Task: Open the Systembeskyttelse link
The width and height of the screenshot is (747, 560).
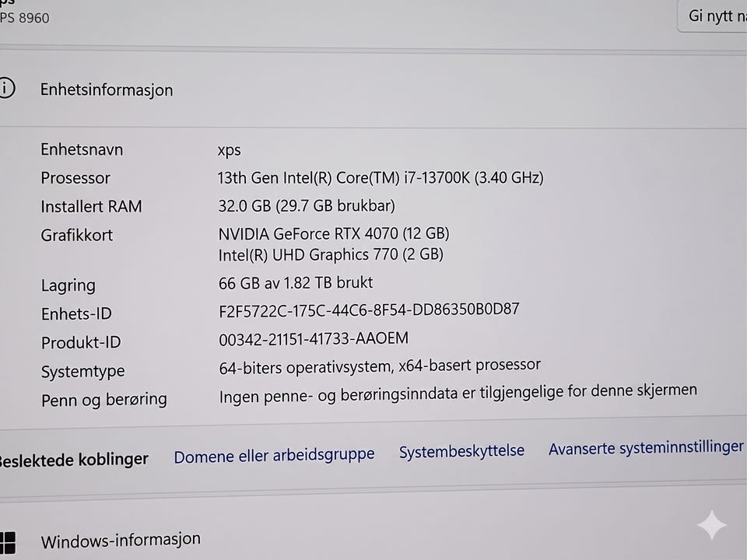Action: point(461,451)
